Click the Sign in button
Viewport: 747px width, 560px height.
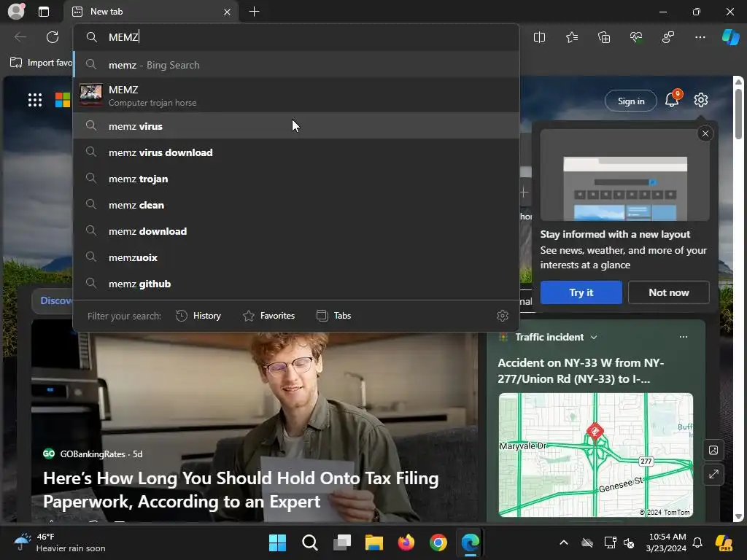(x=631, y=101)
